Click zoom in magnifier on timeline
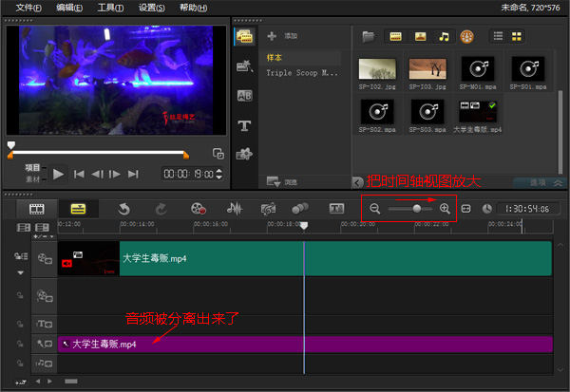570x392 pixels. (445, 208)
